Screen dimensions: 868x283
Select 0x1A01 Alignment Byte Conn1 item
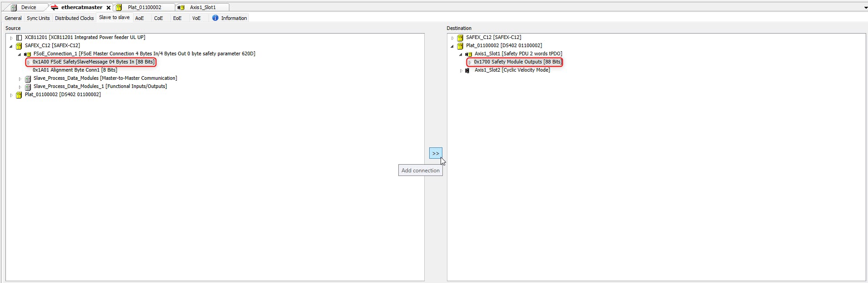tap(75, 70)
